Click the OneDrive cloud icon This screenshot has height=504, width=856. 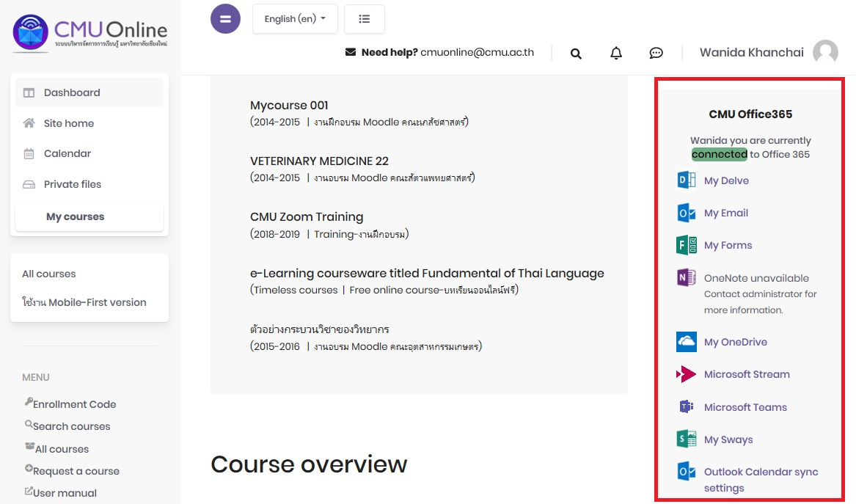[x=687, y=342]
